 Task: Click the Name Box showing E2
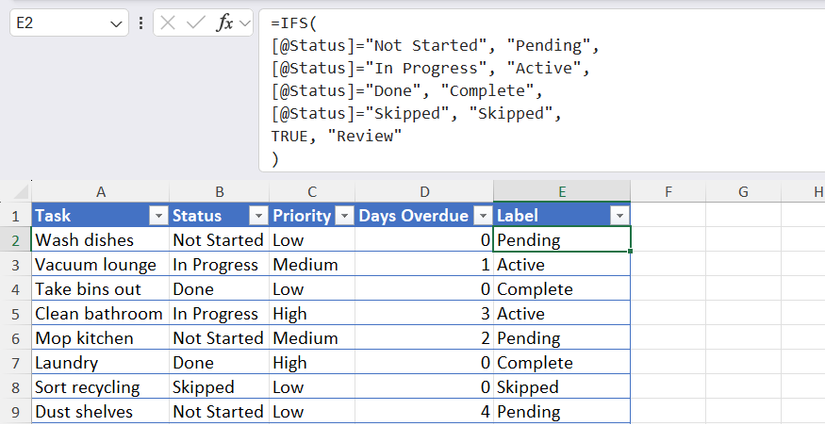[69, 23]
